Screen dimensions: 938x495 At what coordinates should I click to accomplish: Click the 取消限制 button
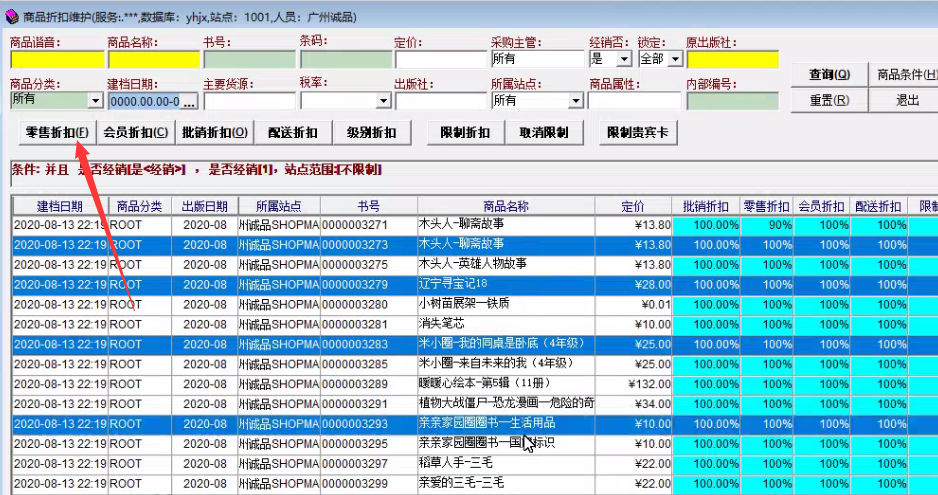coord(544,133)
